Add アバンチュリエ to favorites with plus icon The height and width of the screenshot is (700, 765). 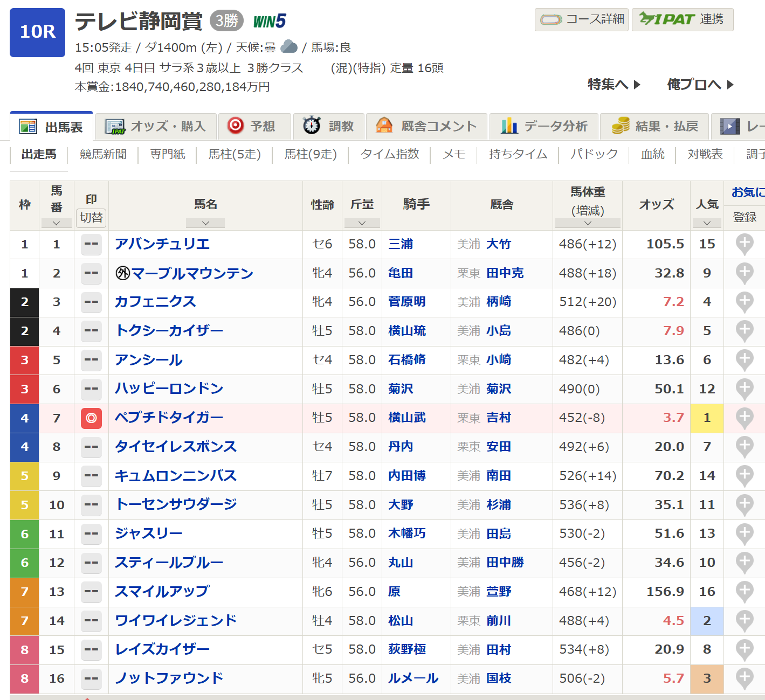[x=745, y=244]
